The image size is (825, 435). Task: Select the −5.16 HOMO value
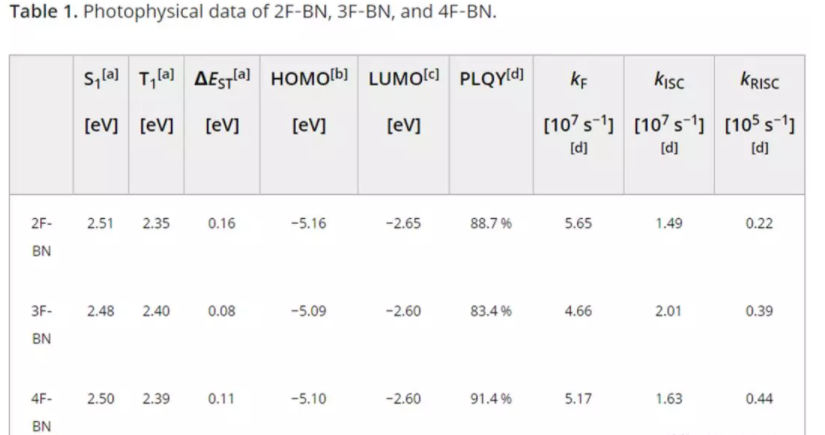point(308,223)
